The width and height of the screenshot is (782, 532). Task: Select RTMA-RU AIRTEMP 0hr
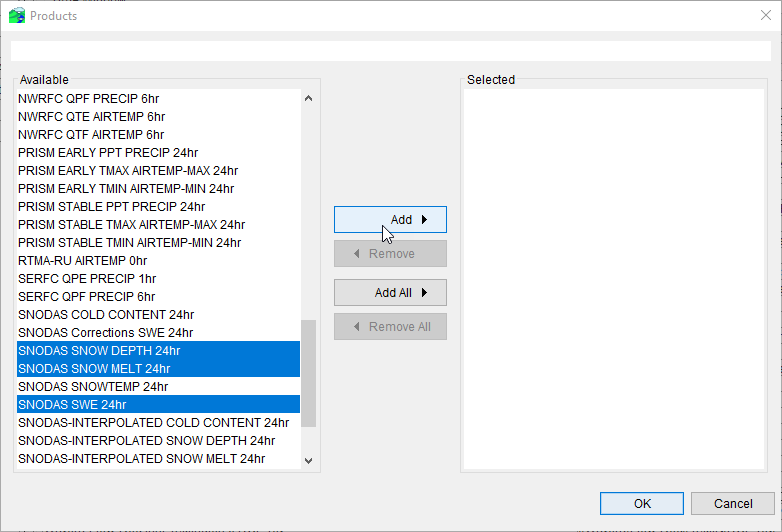click(159, 260)
